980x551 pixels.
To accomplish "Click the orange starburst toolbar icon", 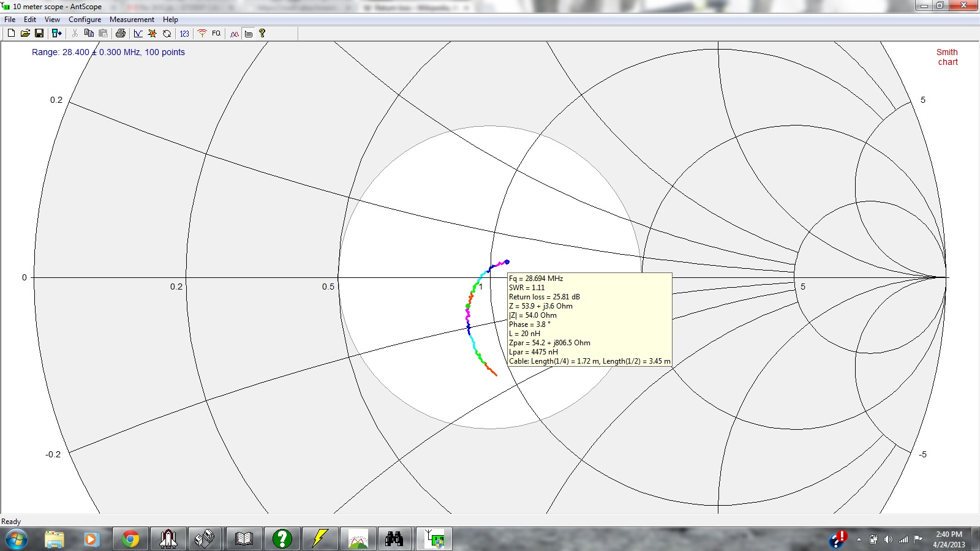I will 153,34.
